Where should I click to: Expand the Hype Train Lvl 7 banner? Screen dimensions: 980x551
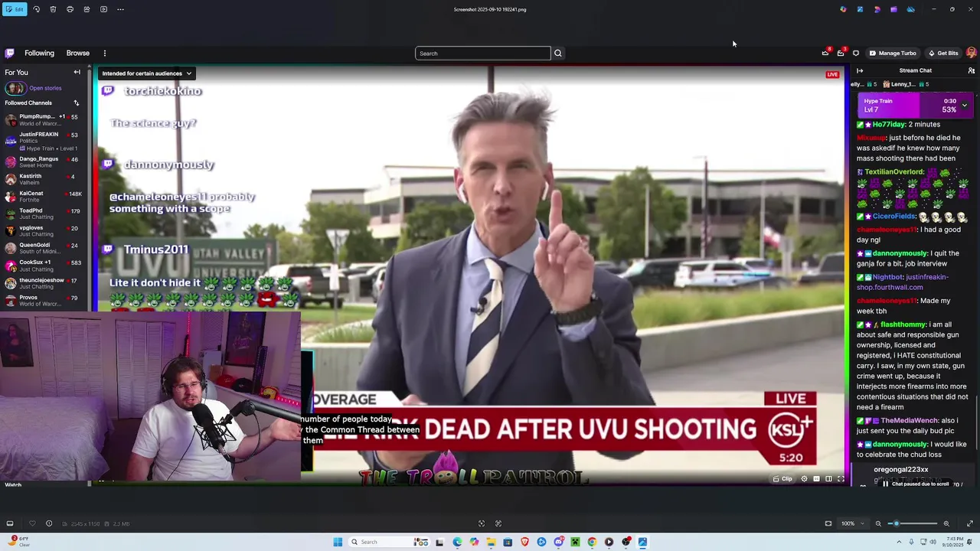tap(964, 105)
